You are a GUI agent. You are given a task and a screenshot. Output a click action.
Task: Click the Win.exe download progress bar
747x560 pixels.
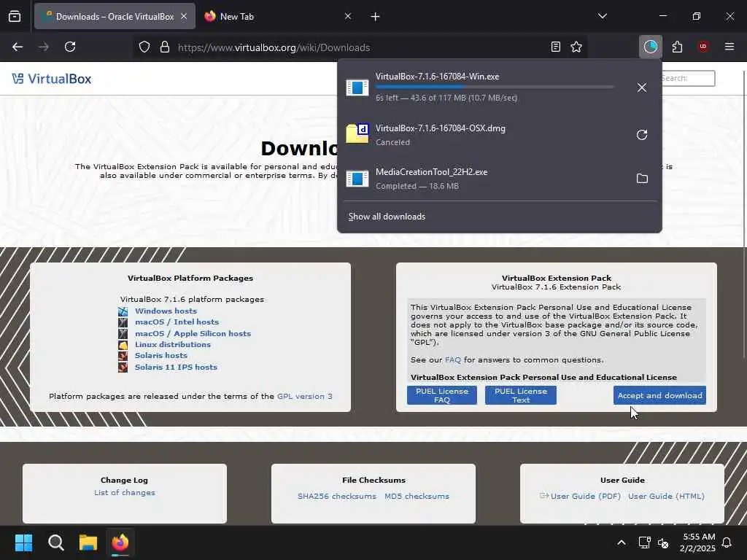495,87
